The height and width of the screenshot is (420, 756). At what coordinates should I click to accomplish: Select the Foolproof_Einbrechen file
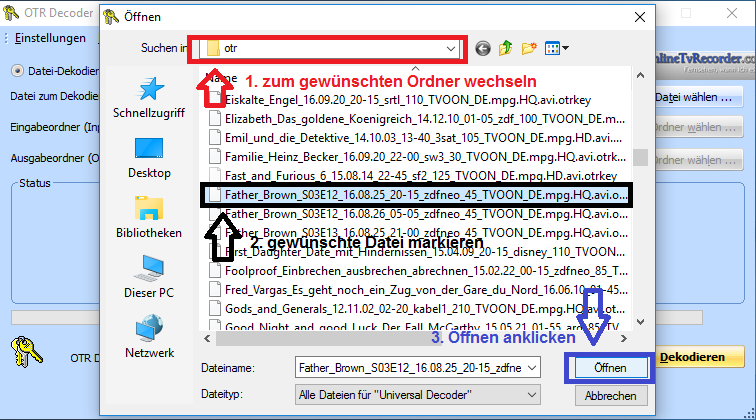(x=420, y=270)
